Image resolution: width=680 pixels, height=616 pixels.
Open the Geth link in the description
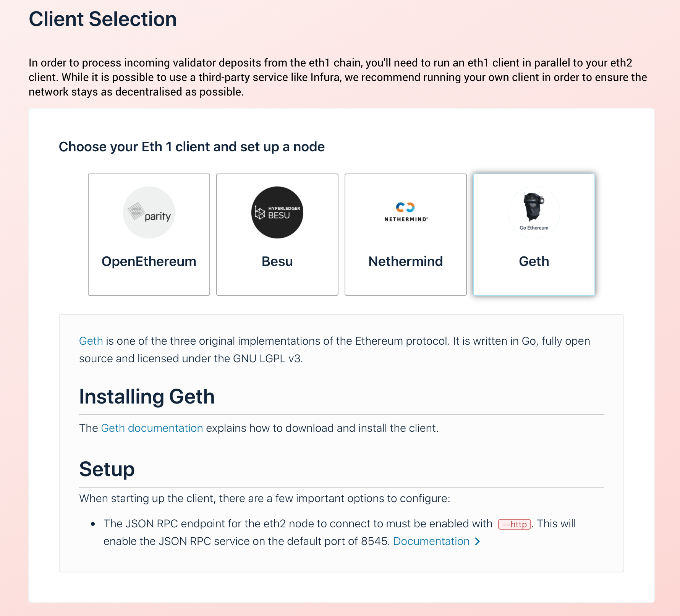click(90, 341)
